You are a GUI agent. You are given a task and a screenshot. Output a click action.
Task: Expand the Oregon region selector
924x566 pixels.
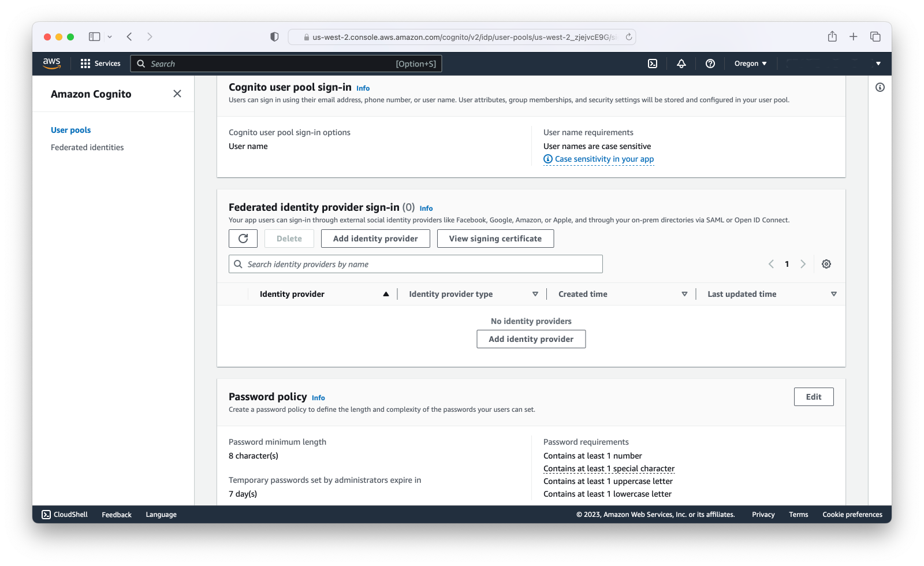coord(750,64)
